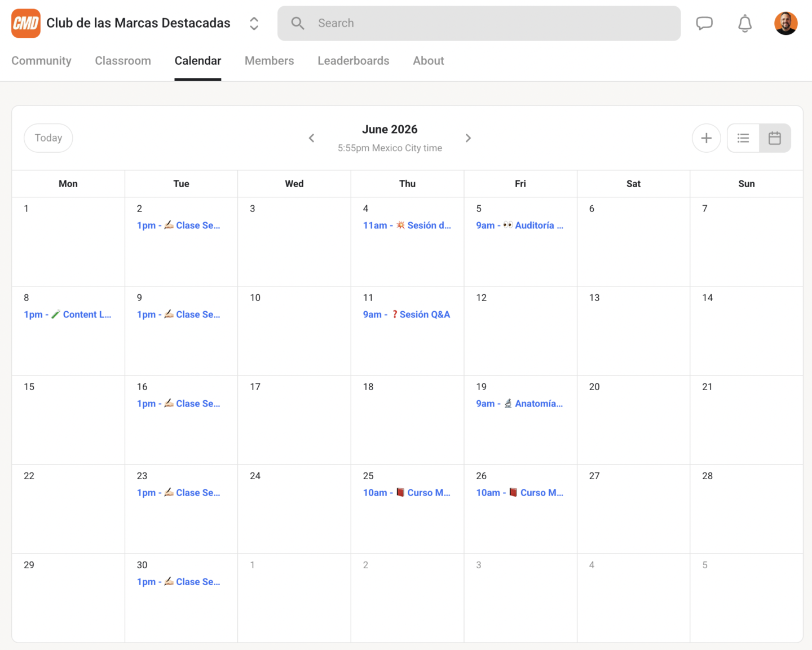Viewport: 812px width, 650px height.
Task: Switch to calendar grid view
Action: point(775,138)
